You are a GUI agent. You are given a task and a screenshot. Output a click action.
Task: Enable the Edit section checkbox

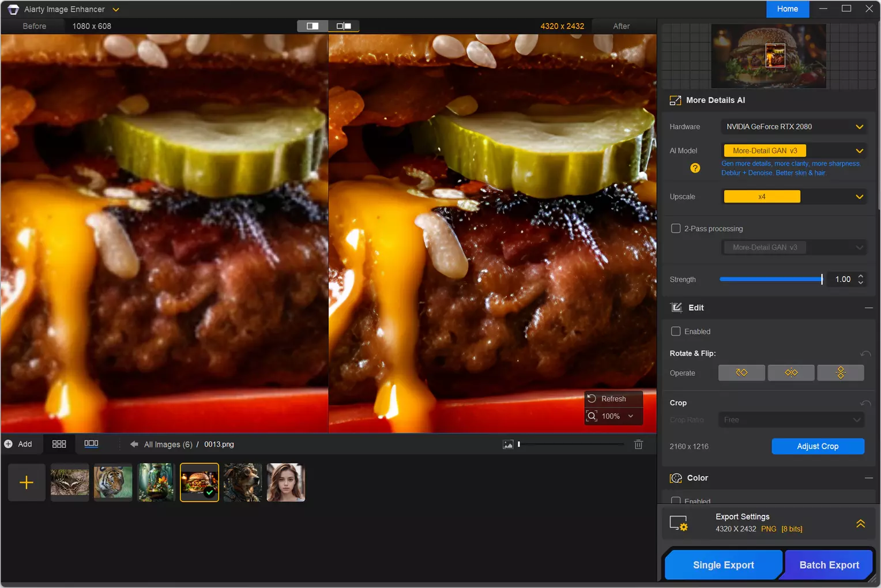pos(676,331)
